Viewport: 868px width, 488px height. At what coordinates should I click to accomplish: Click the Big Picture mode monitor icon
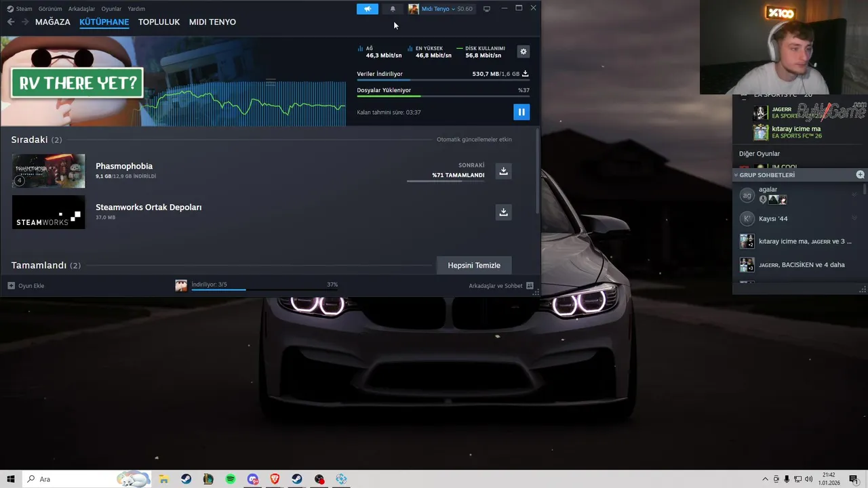[486, 9]
